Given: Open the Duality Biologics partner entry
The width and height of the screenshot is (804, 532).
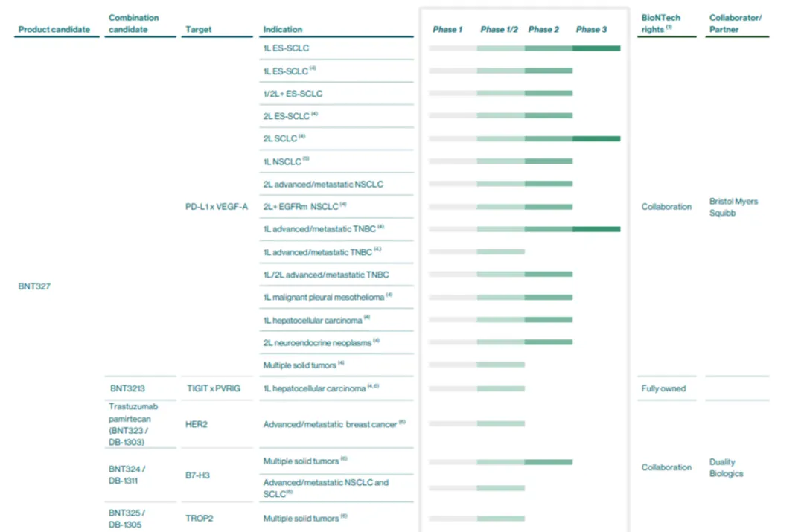Looking at the screenshot, I should click(x=726, y=467).
